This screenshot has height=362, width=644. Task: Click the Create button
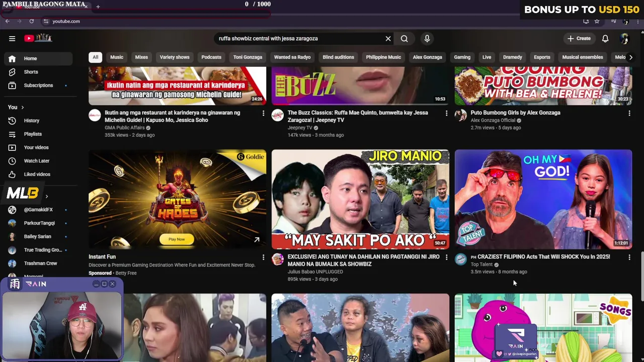point(579,38)
